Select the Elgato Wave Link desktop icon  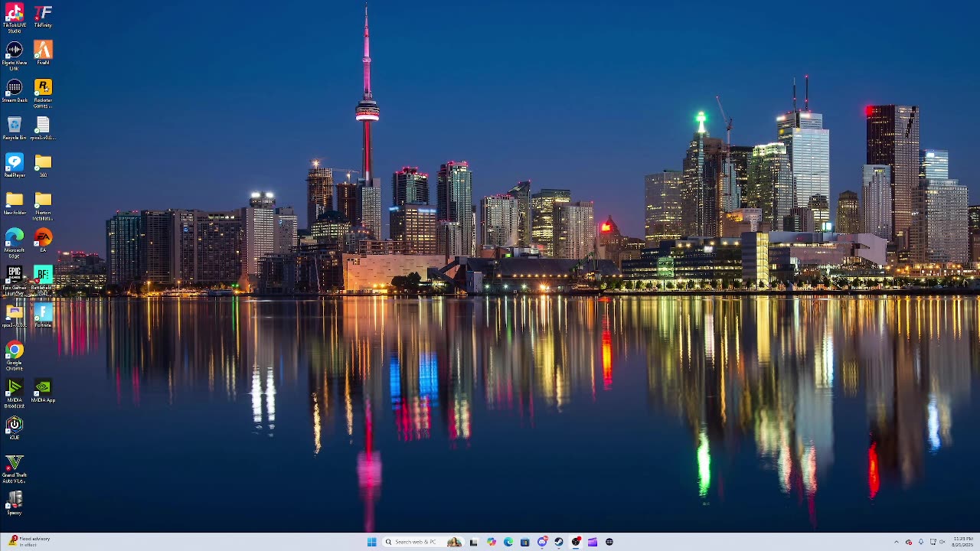coord(15,56)
